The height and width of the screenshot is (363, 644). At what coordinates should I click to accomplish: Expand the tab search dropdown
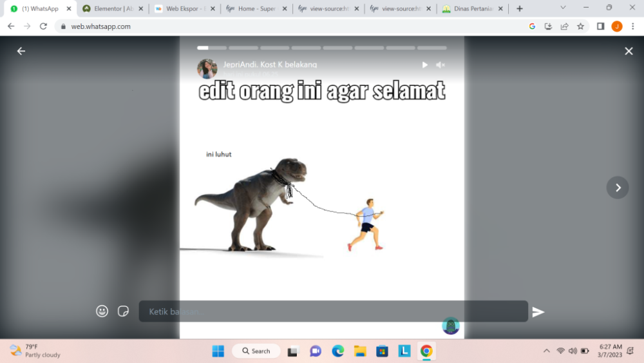click(x=563, y=8)
